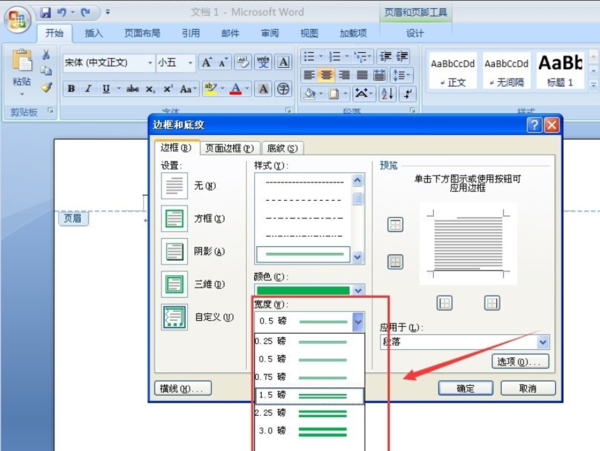Open the 颜色 color dropdown

click(x=358, y=290)
